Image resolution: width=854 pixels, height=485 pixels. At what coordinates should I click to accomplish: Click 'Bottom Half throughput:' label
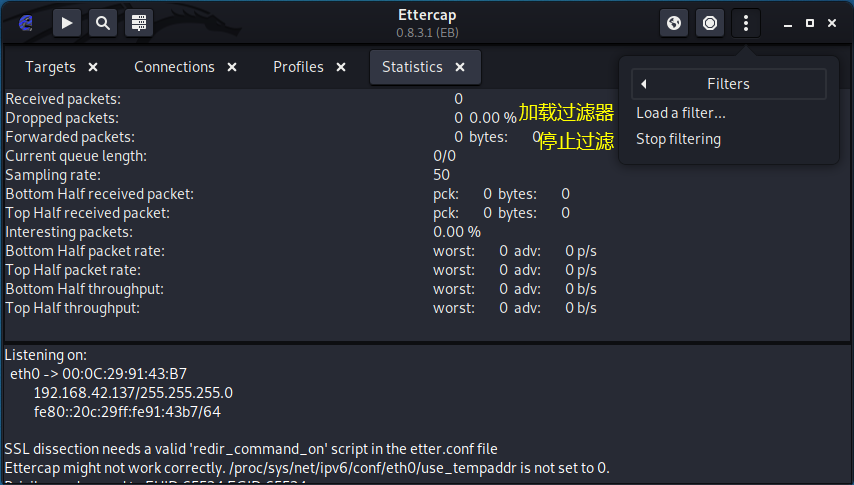pyautogui.click(x=84, y=289)
